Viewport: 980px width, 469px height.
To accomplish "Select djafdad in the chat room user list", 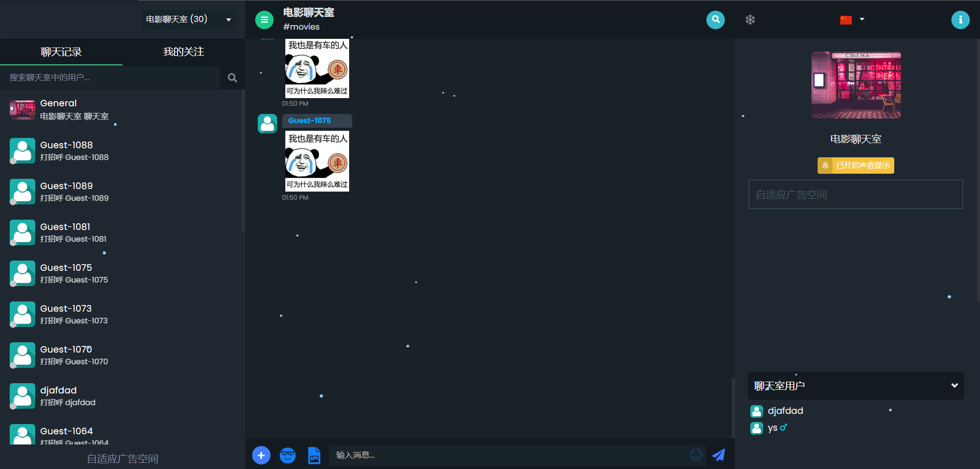I will click(x=786, y=411).
